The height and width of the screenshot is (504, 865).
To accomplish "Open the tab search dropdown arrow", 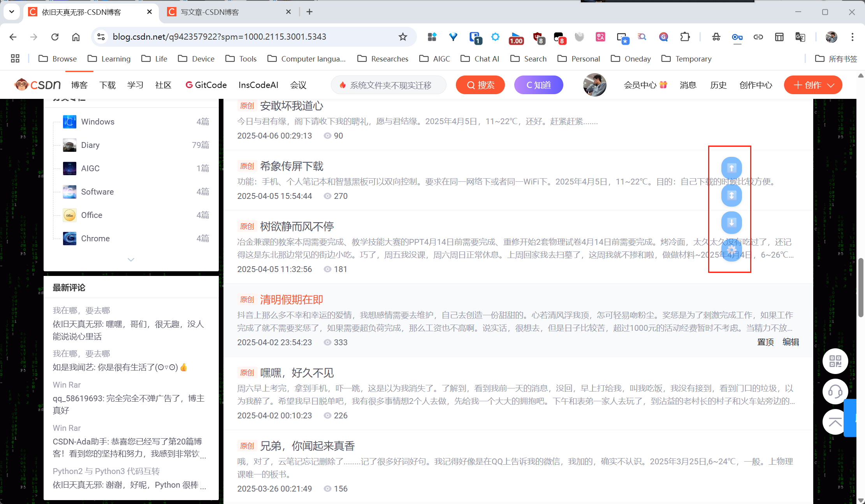I will click(12, 12).
